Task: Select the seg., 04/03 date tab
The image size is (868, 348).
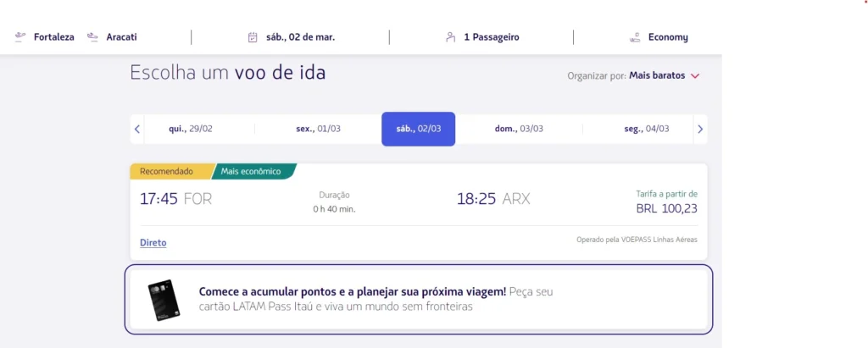Action: tap(646, 130)
